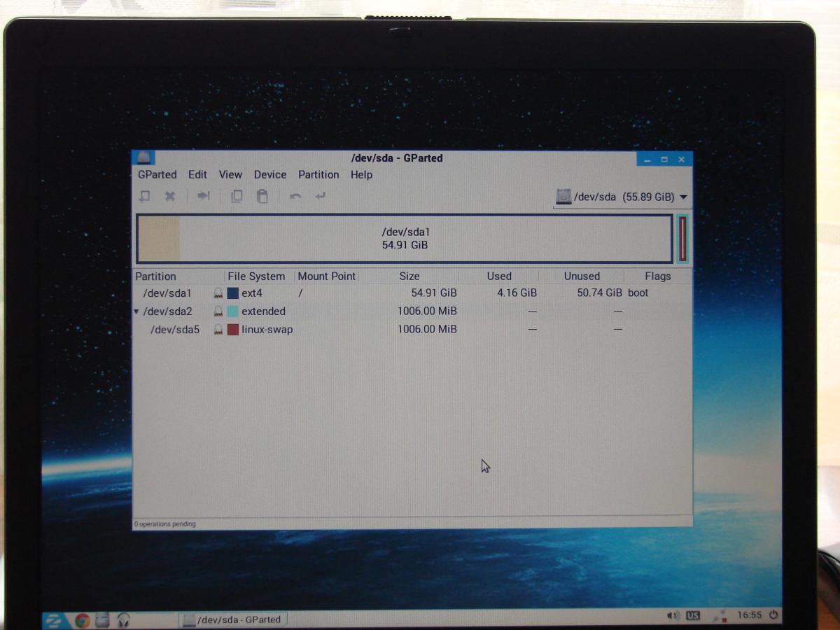Open the Zorin start menu on the taskbar

pyautogui.click(x=53, y=619)
